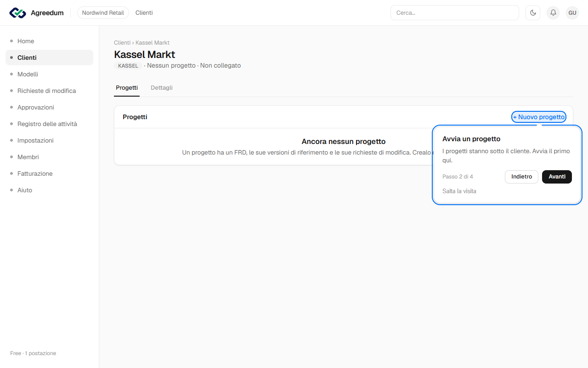
Task: Click the + Nuovo progetto button
Action: point(539,117)
